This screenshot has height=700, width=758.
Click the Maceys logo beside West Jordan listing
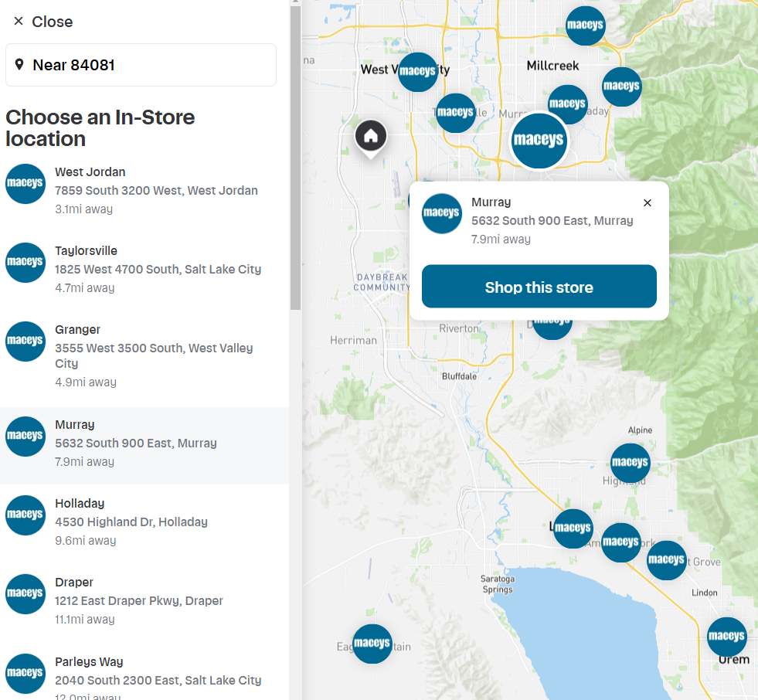click(25, 184)
